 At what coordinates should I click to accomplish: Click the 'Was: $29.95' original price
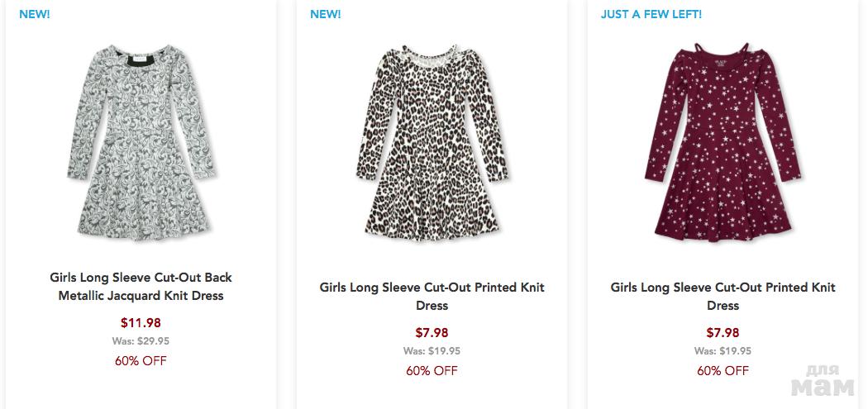point(141,341)
